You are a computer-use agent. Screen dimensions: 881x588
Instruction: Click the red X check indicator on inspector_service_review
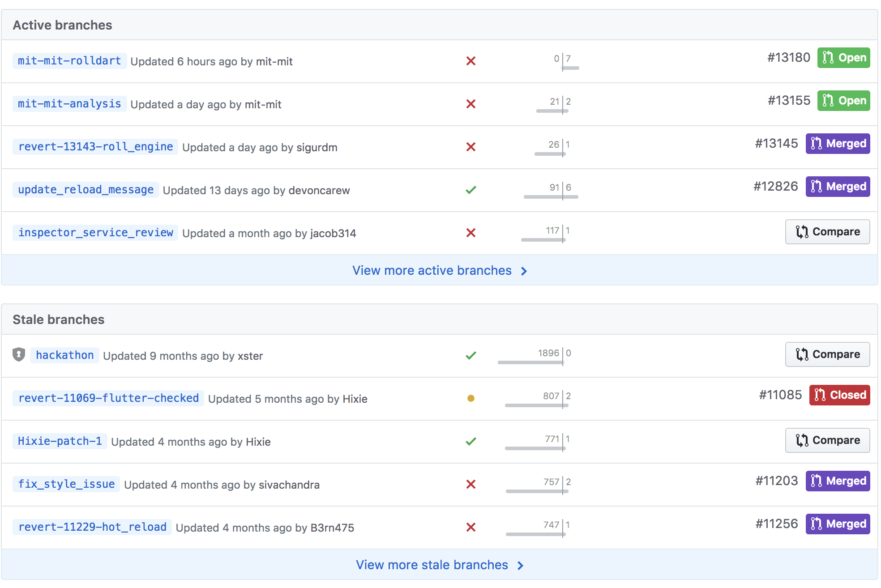pyautogui.click(x=471, y=233)
